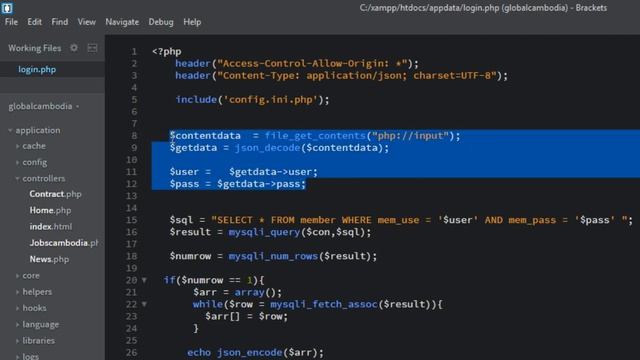Screen dimensions: 640x360
Task: Click on mysqli_query in line 16
Action: tap(264, 232)
